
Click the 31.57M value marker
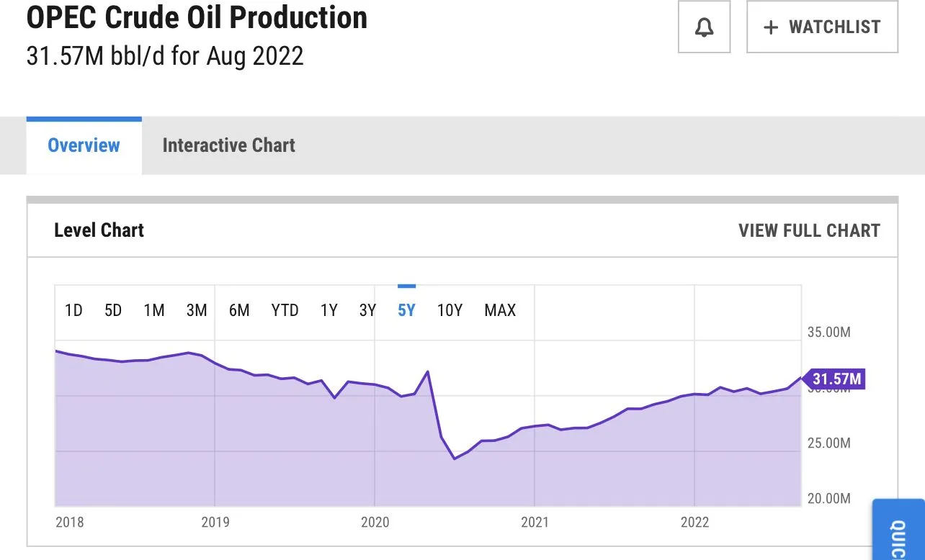(836, 379)
